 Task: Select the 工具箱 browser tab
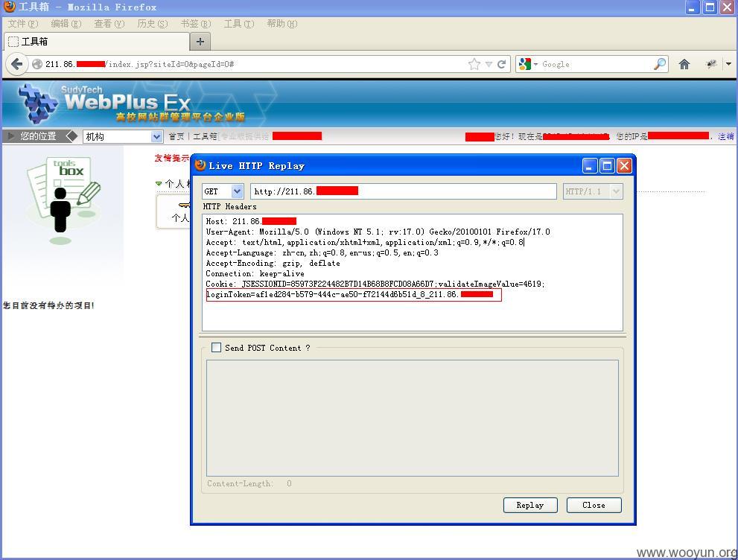97,42
